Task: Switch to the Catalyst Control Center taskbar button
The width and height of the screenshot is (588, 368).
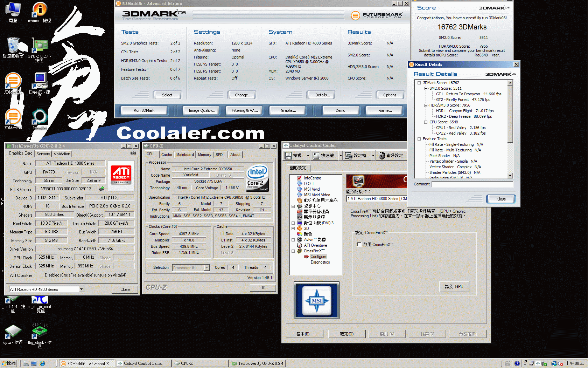Action: tap(143, 363)
